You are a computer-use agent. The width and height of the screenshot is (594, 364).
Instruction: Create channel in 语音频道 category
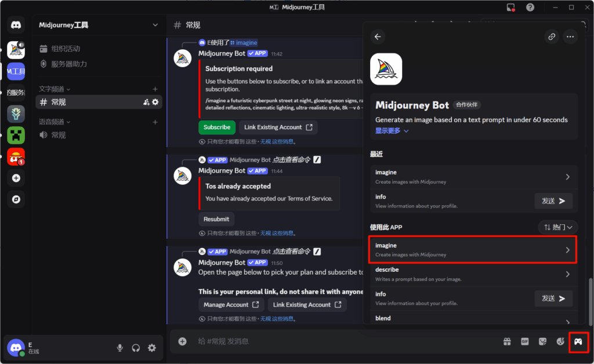click(155, 122)
